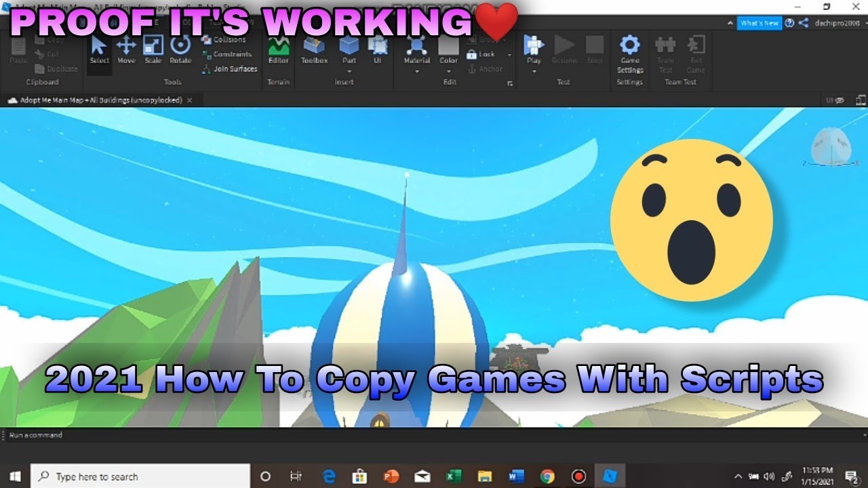Click the Exit Game button
Screen dimensions: 868x488
696,54
